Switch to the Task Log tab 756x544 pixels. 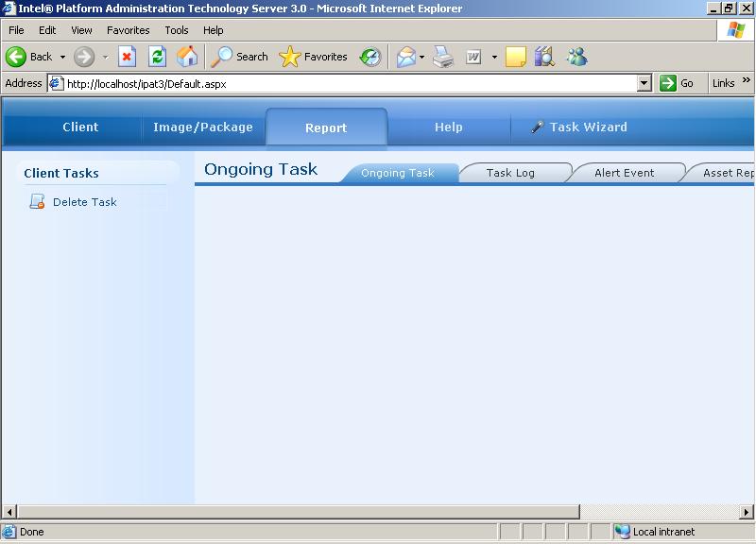click(x=510, y=173)
